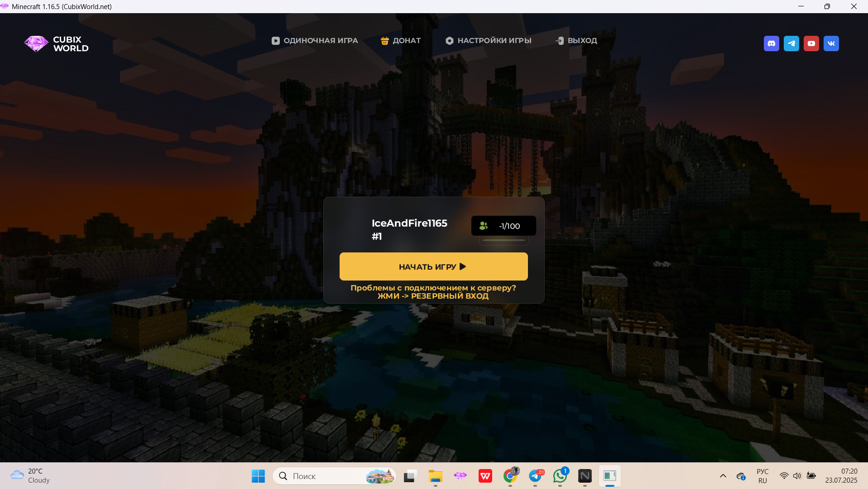Open the YouTube channel icon
The image size is (868, 489).
coord(811,44)
